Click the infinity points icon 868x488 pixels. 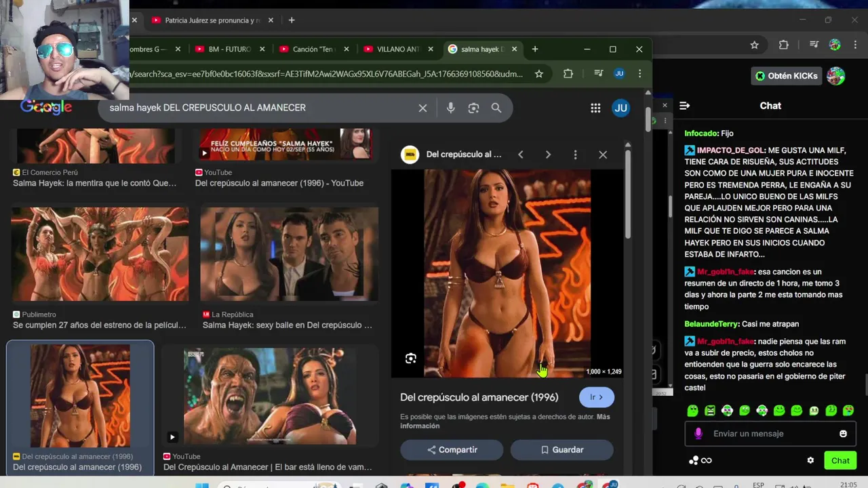tap(707, 461)
